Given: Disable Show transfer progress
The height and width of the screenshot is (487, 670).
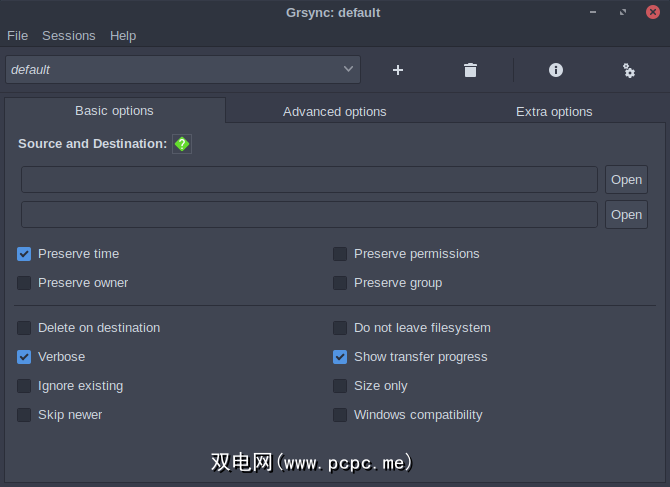Looking at the screenshot, I should [x=341, y=357].
